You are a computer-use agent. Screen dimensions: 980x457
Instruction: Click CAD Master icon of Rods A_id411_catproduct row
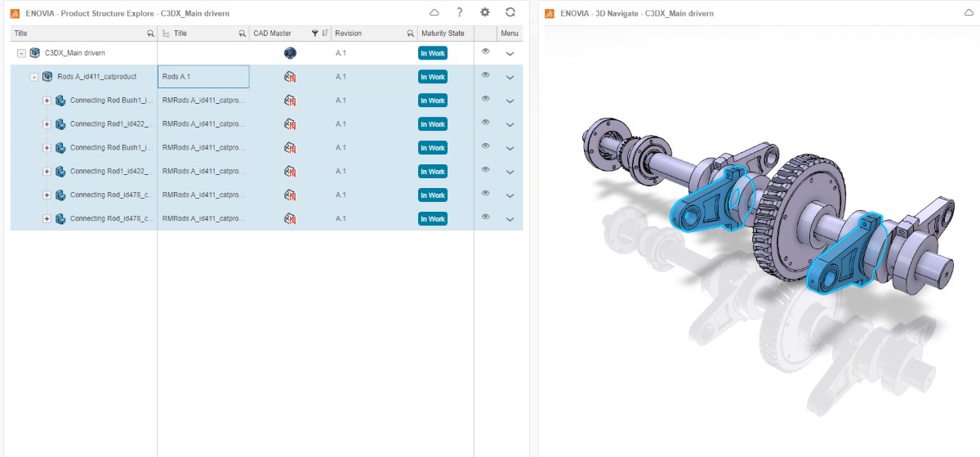click(290, 77)
